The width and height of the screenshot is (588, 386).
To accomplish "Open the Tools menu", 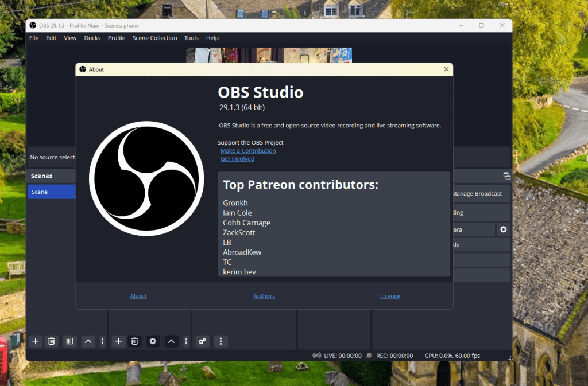I will pyautogui.click(x=191, y=38).
